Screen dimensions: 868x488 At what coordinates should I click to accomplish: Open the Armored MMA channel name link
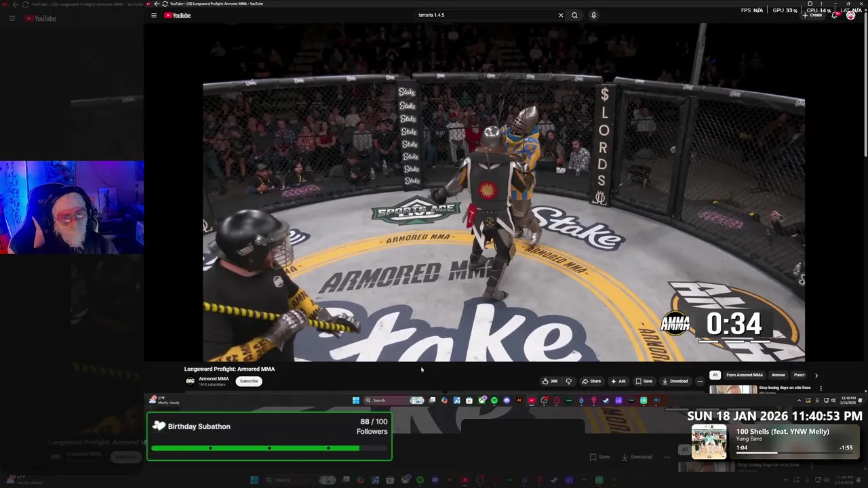tap(214, 379)
